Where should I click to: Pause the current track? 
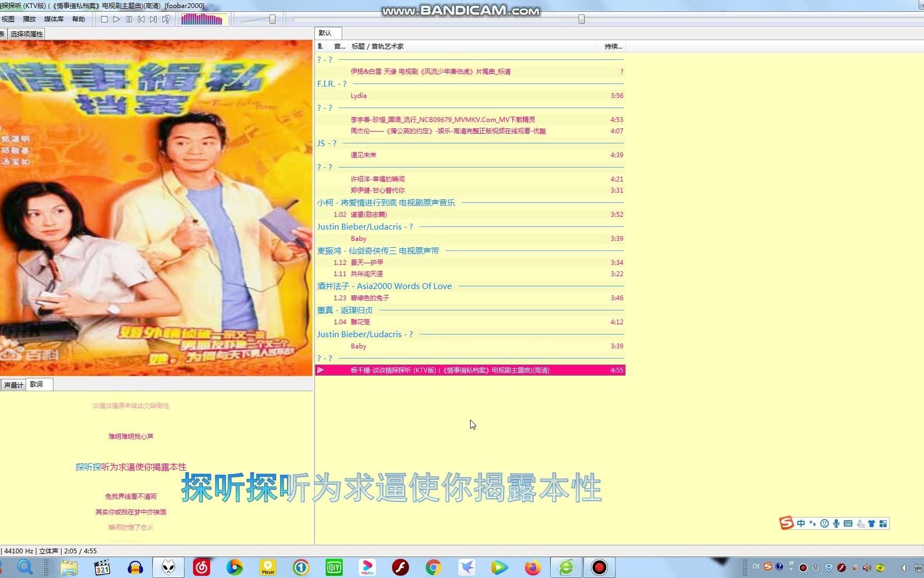click(x=129, y=19)
